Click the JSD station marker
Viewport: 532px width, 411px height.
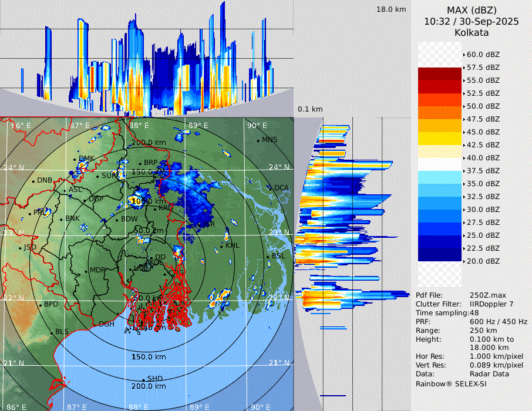(x=21, y=248)
